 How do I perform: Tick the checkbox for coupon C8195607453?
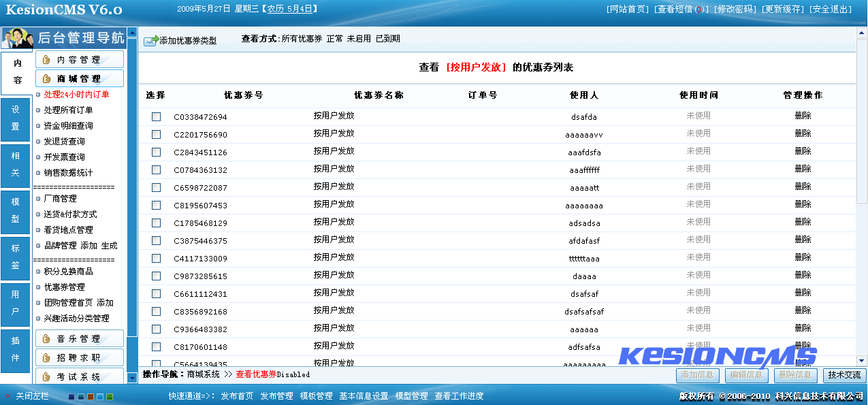tap(157, 204)
